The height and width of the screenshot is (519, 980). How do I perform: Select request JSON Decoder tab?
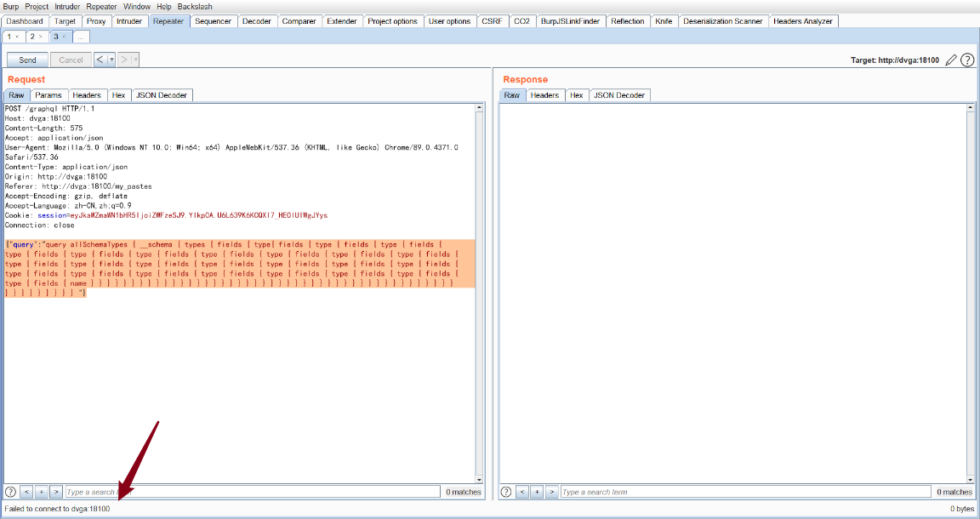162,95
